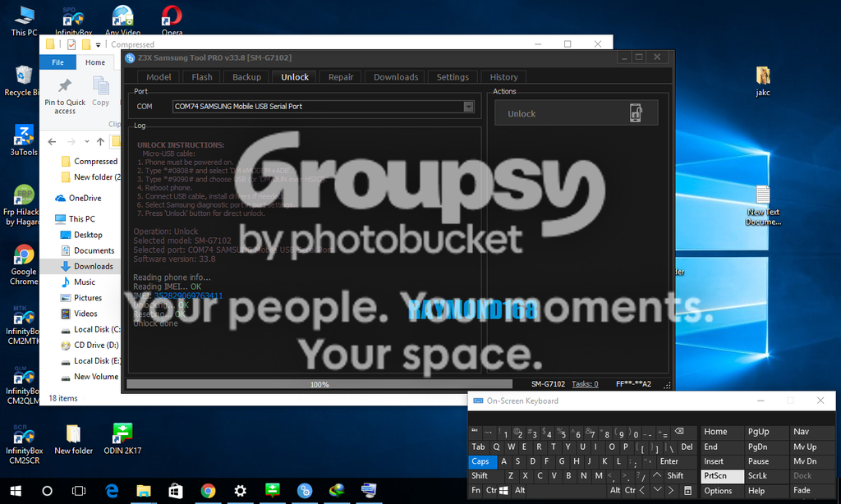
Task: Select This PC in the navigation pane
Action: [x=76, y=219]
